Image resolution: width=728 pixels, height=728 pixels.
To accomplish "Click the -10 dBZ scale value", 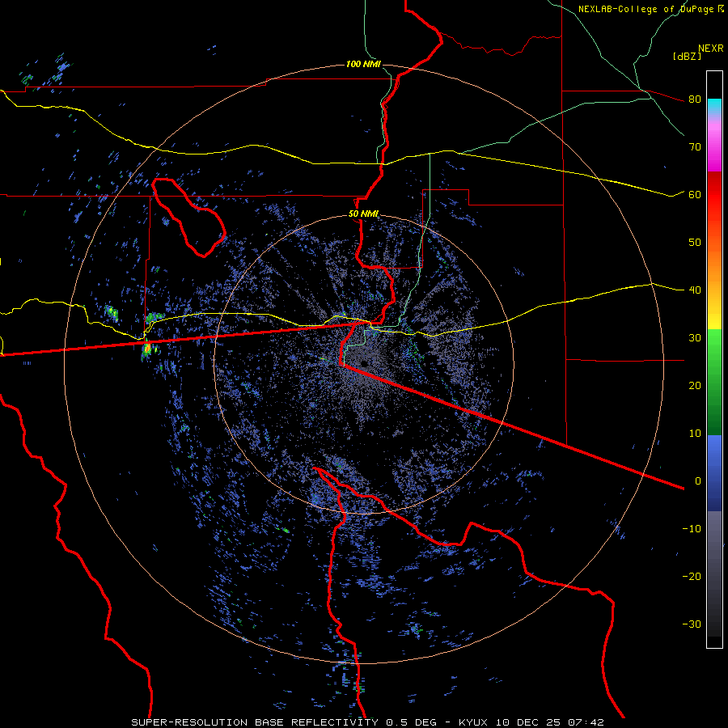I will click(692, 529).
